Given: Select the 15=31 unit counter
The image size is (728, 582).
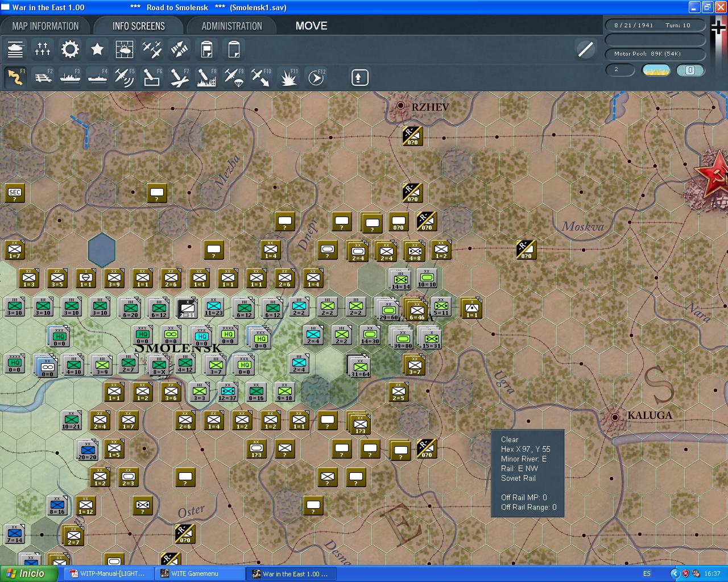Looking at the screenshot, I should pyautogui.click(x=431, y=338).
